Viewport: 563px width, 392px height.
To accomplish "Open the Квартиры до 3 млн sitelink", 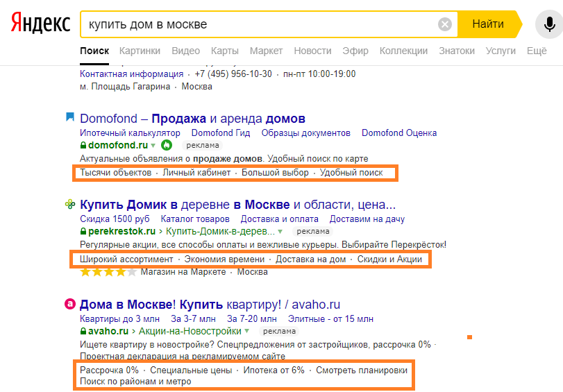I will click(119, 318).
